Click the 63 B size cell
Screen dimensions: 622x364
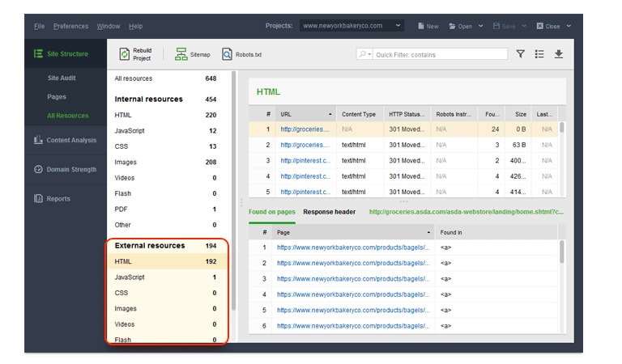[x=519, y=145]
